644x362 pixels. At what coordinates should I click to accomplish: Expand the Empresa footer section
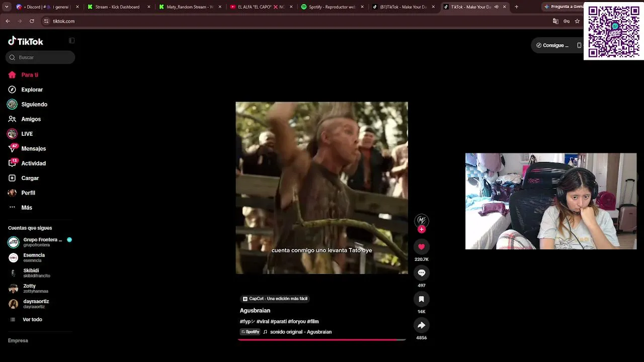pyautogui.click(x=18, y=341)
